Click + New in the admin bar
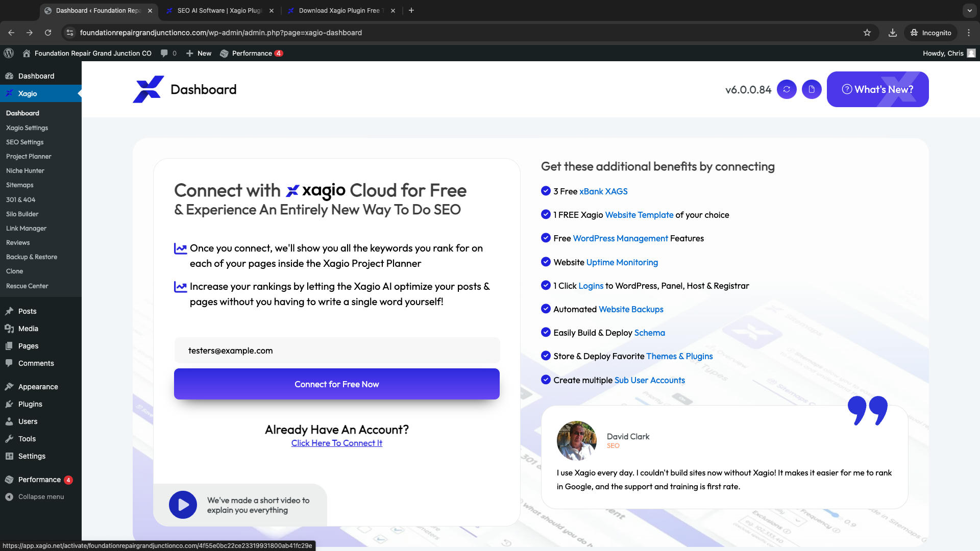This screenshot has height=551, width=980. (x=199, y=53)
